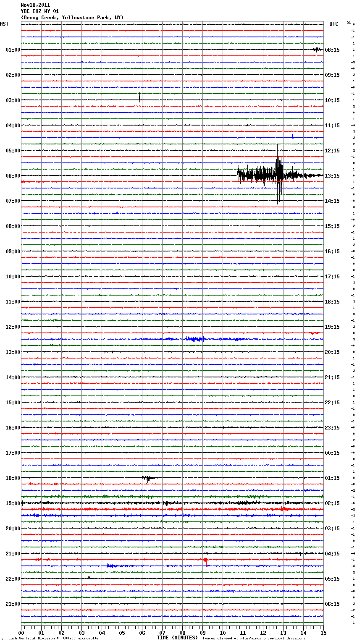The image size is (357, 644).
Task: Select the 18:00 MST time label
Action: tap(13, 478)
